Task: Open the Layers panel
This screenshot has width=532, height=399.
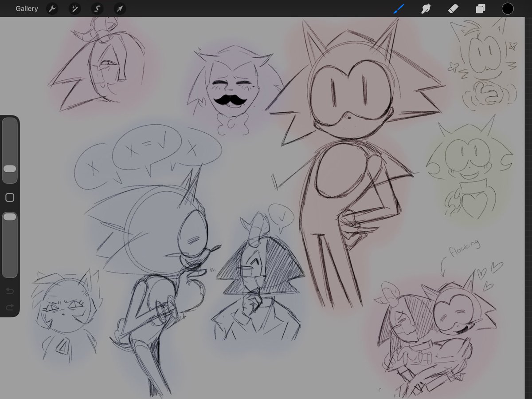Action: (480, 8)
